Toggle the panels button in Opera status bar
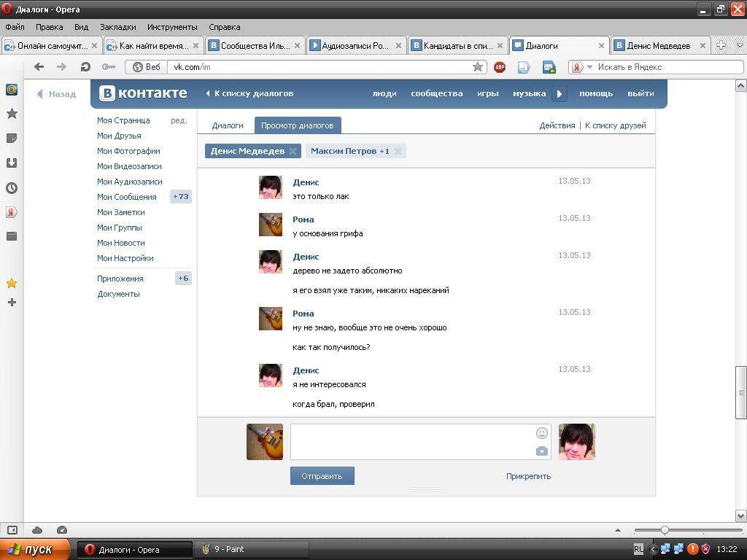The width and height of the screenshot is (747, 560). (12, 530)
